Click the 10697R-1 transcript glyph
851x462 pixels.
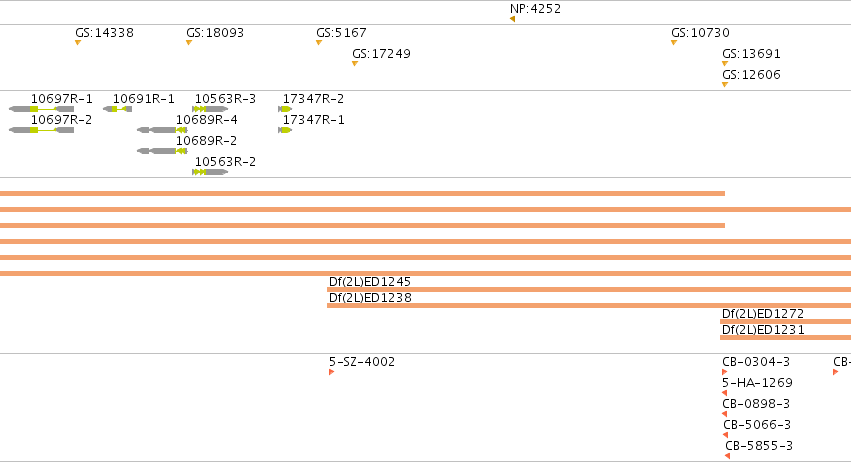tap(42, 109)
